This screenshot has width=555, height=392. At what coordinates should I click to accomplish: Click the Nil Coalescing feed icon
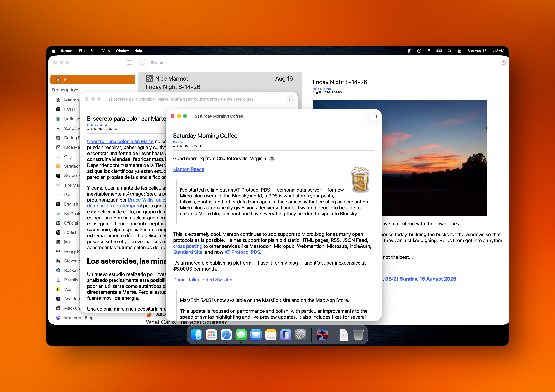pos(58,214)
